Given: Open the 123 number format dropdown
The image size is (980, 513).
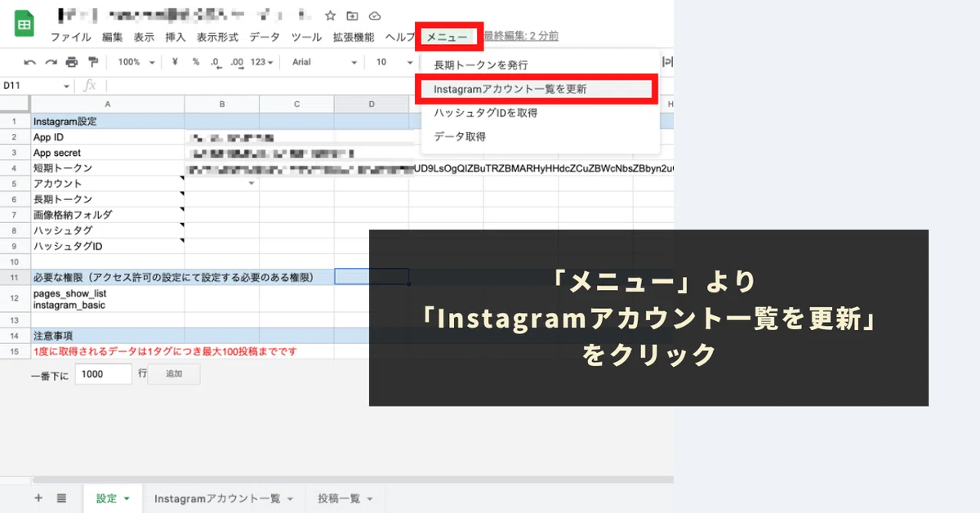Looking at the screenshot, I should (x=261, y=62).
